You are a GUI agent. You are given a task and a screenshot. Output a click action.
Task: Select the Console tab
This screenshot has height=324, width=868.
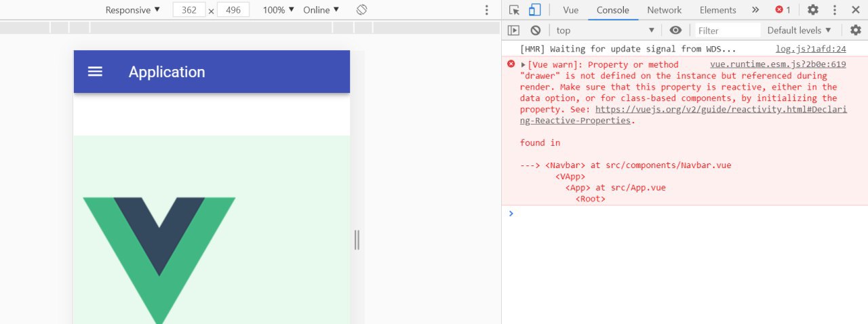click(x=613, y=10)
